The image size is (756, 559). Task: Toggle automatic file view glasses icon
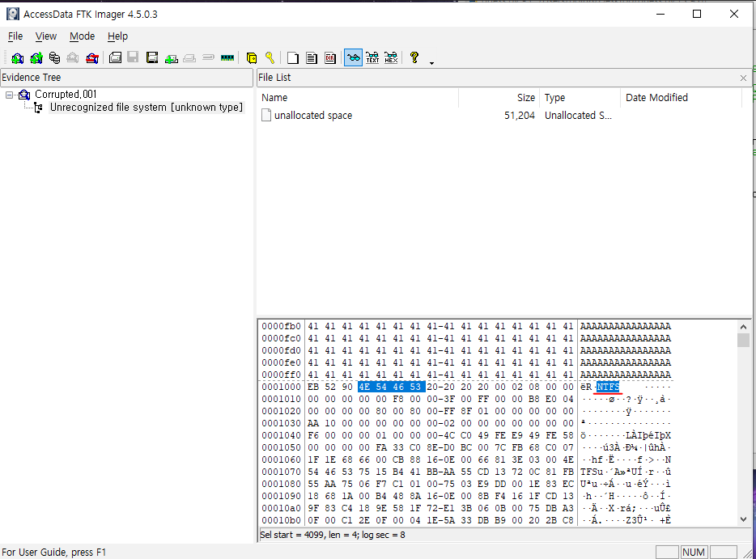(x=354, y=57)
